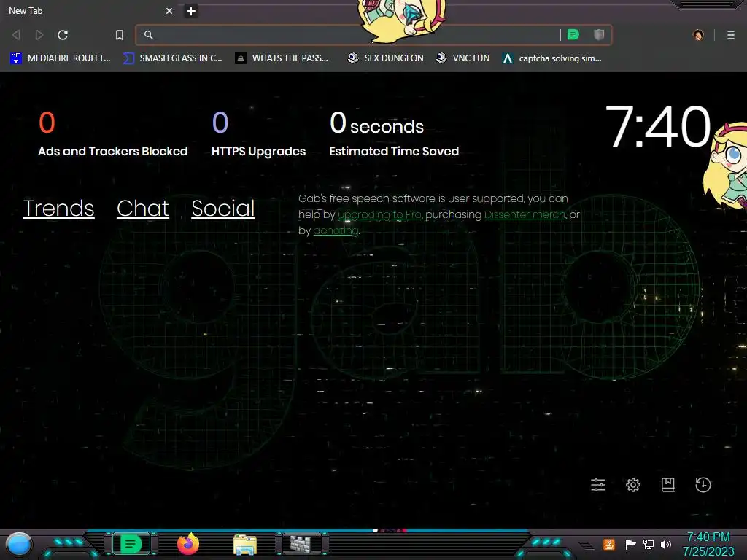The height and width of the screenshot is (560, 747).
Task: Open history clock icon on new tab page
Action: (x=703, y=485)
